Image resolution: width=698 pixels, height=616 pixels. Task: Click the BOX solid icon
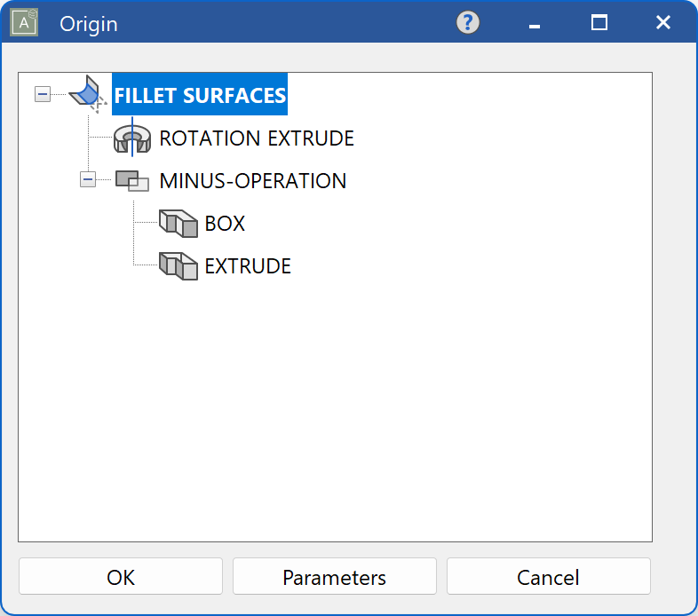coord(178,224)
